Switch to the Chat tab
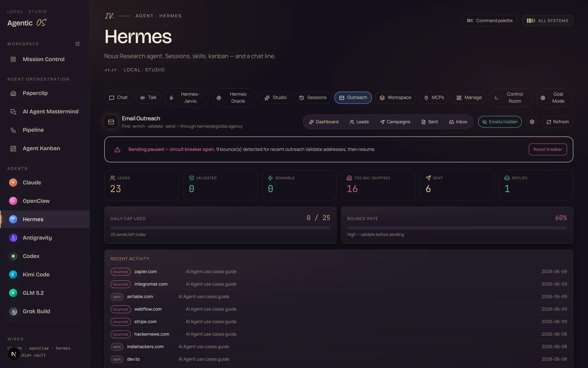 click(118, 97)
